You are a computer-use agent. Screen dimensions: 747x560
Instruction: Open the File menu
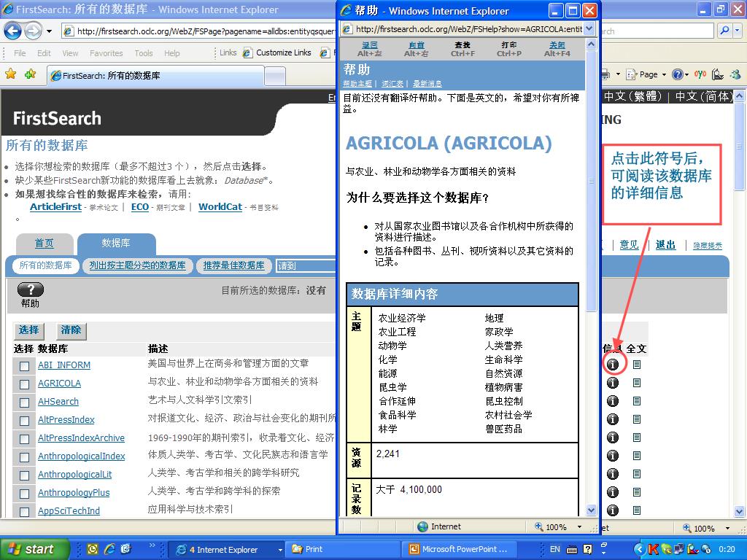tap(20, 52)
